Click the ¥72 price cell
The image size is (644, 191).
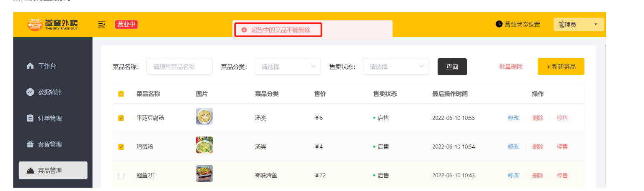[320, 176]
